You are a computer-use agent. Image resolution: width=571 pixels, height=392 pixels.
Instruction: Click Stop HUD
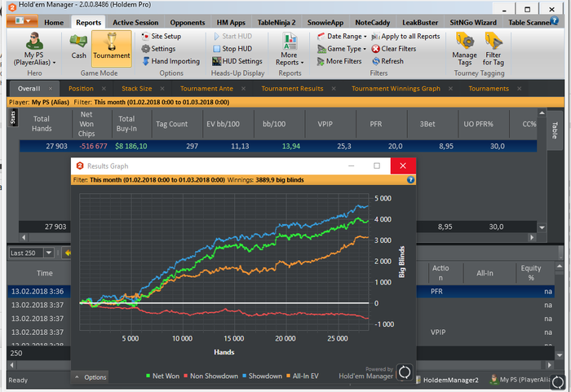pos(232,48)
